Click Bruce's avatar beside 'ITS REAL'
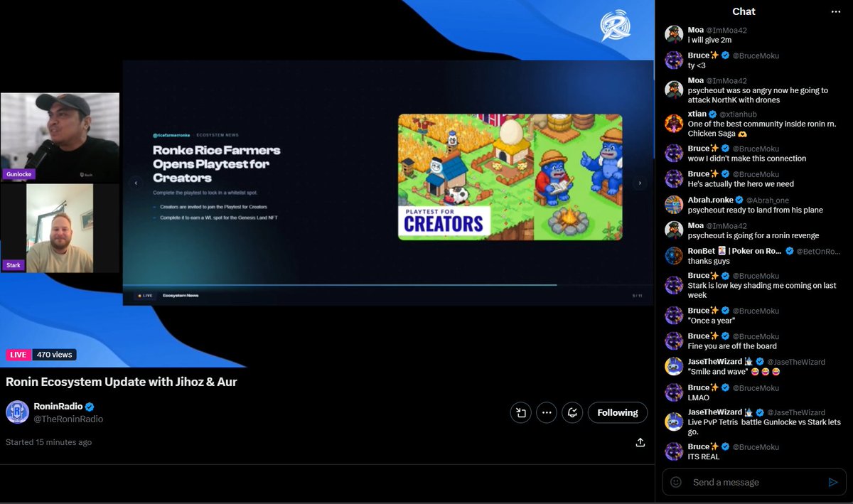The height and width of the screenshot is (504, 853). (674, 451)
